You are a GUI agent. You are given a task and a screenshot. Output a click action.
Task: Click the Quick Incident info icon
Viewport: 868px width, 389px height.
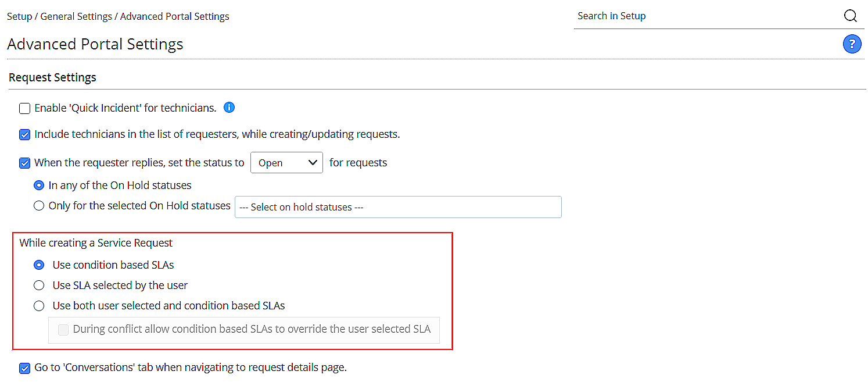[x=229, y=108]
